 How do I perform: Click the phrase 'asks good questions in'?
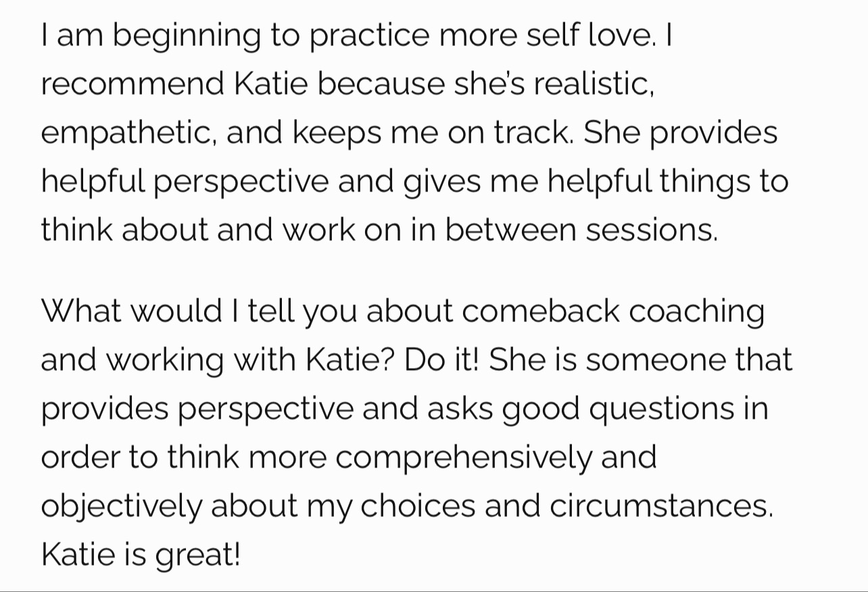[x=597, y=409]
